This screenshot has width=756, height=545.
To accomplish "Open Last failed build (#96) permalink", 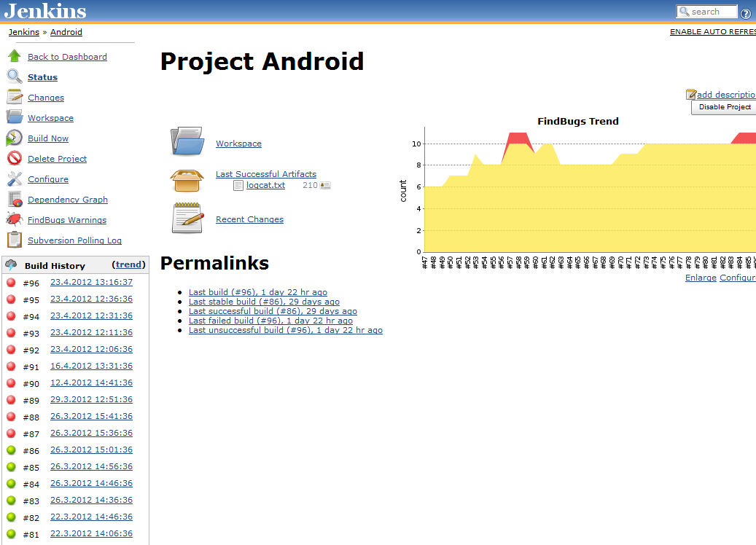I will coord(270,321).
